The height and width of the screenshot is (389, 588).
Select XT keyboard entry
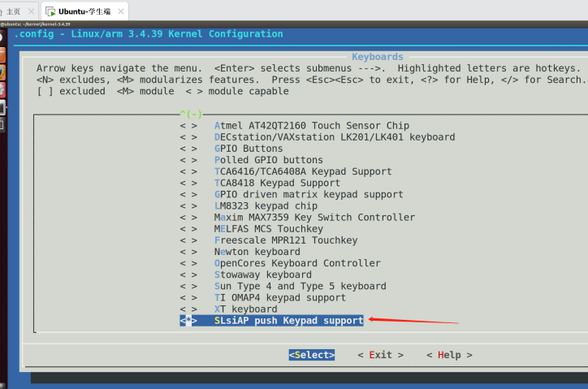click(245, 309)
